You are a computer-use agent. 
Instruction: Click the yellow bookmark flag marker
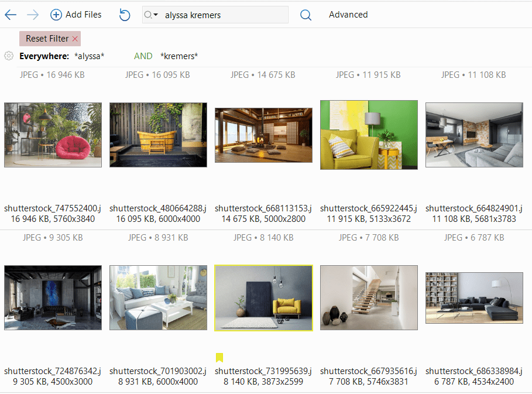click(x=219, y=358)
